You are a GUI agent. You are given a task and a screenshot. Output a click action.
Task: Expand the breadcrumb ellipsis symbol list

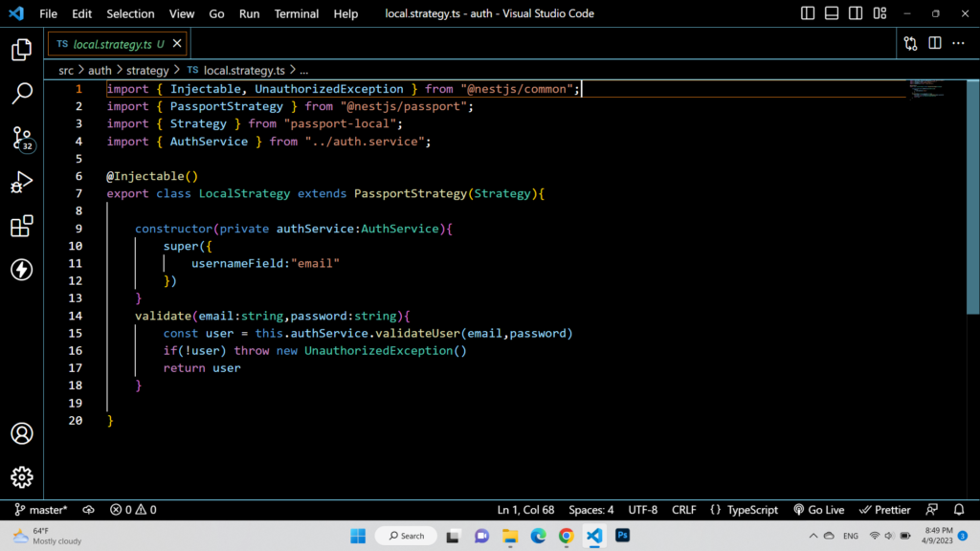coord(303,71)
